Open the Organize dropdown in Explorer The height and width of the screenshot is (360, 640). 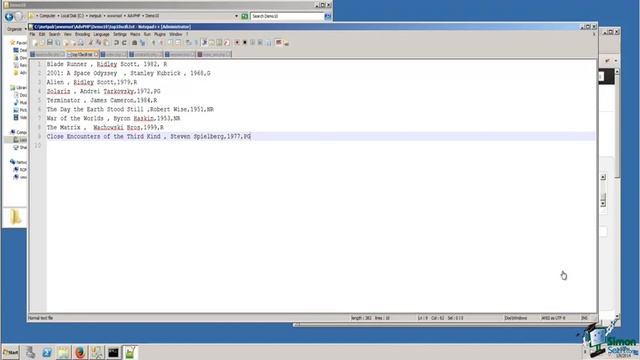coord(16,29)
